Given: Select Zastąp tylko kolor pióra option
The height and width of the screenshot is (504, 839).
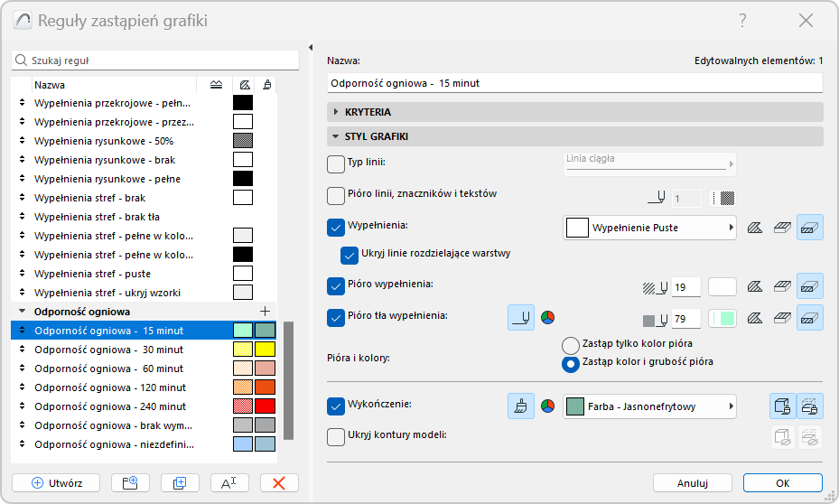Looking at the screenshot, I should (571, 345).
